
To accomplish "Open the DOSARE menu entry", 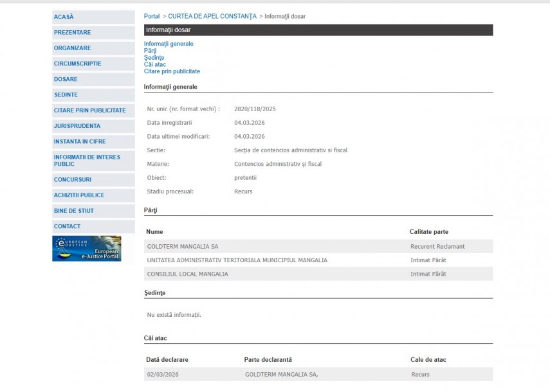I will (66, 80).
